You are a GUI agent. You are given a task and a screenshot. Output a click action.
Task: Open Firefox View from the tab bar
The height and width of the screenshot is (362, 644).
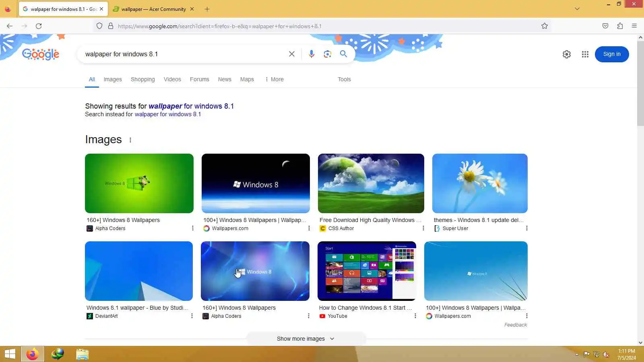coord(8,9)
